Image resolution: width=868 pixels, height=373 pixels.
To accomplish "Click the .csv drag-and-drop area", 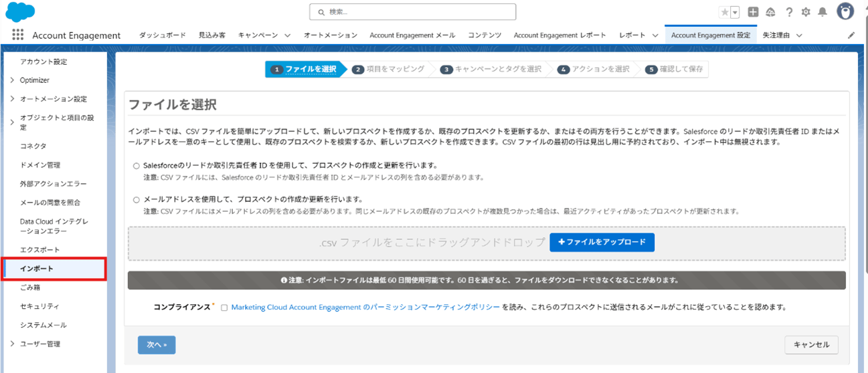I will tap(487, 243).
